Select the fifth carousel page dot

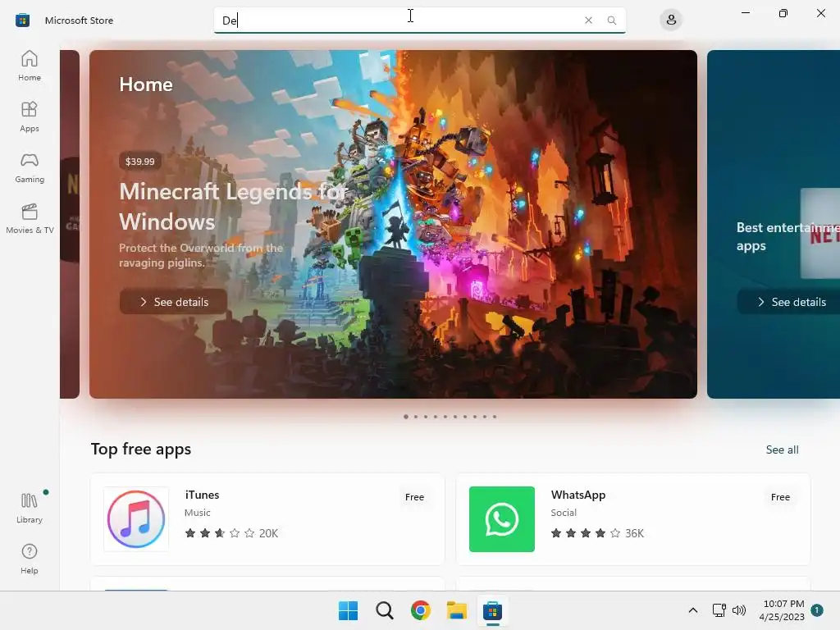pyautogui.click(x=445, y=416)
